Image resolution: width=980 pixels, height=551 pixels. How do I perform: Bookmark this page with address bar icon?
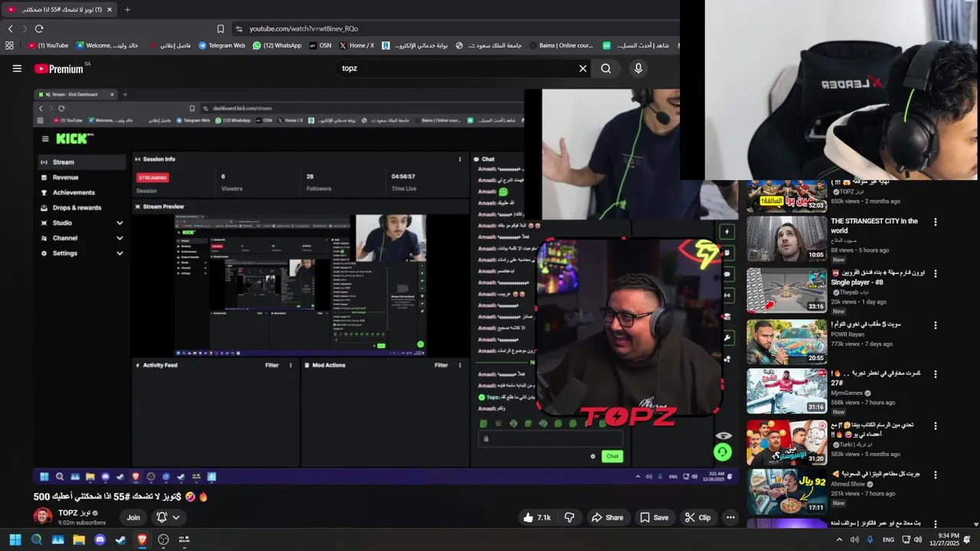coord(220,28)
